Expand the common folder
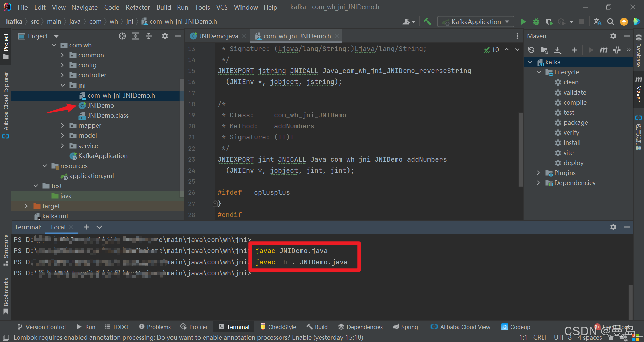The image size is (644, 342). pyautogui.click(x=63, y=55)
